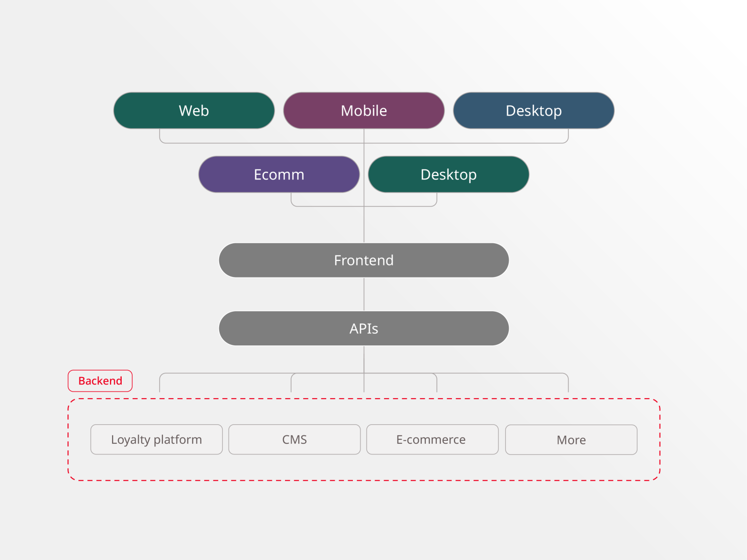Select the top-right Desktop node
This screenshot has width=747, height=560.
point(533,111)
